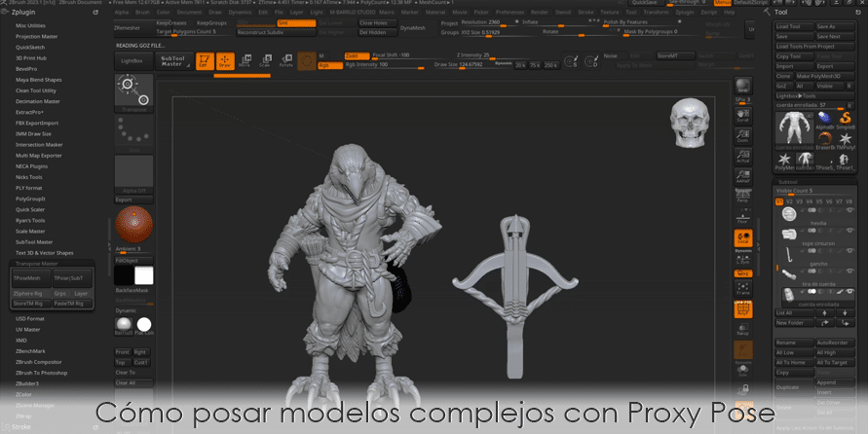Open the red material sphere selector
This screenshot has height=434, width=868.
134,225
